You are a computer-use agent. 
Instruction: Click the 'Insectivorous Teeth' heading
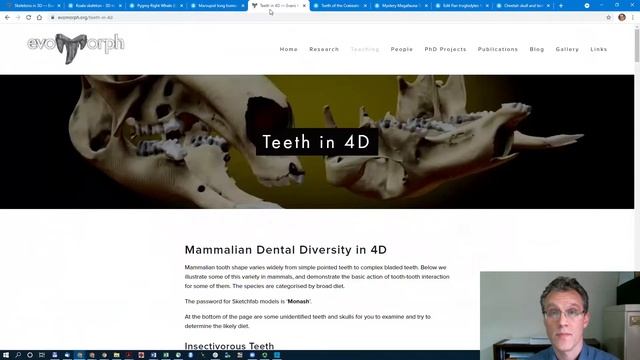coord(229,346)
